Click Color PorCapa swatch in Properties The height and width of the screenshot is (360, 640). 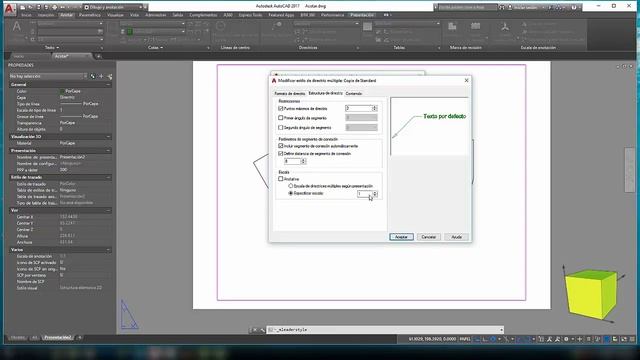62,91
